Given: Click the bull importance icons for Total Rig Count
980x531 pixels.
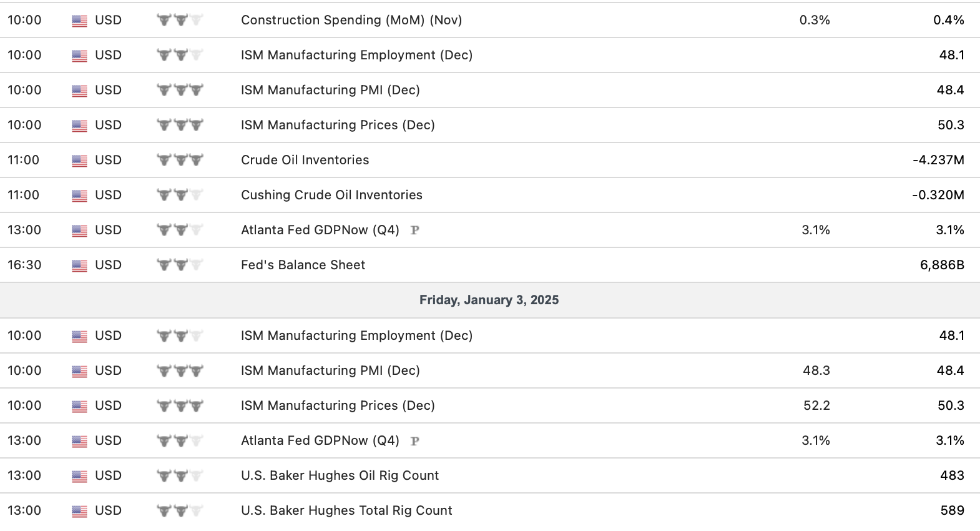Looking at the screenshot, I should click(180, 511).
